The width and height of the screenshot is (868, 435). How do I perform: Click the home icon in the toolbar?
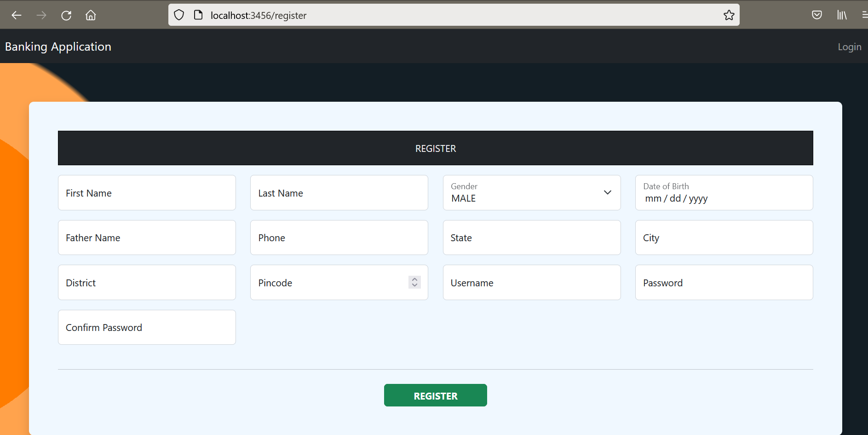(x=90, y=15)
